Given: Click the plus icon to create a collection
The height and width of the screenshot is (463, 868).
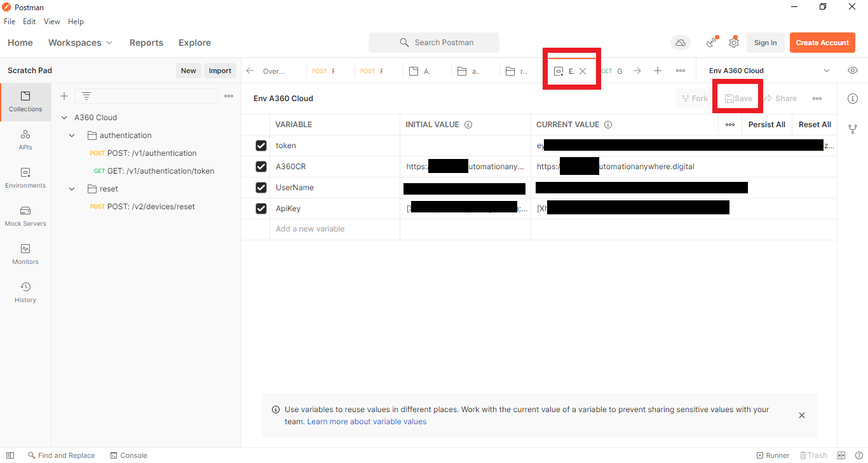Looking at the screenshot, I should pos(64,96).
